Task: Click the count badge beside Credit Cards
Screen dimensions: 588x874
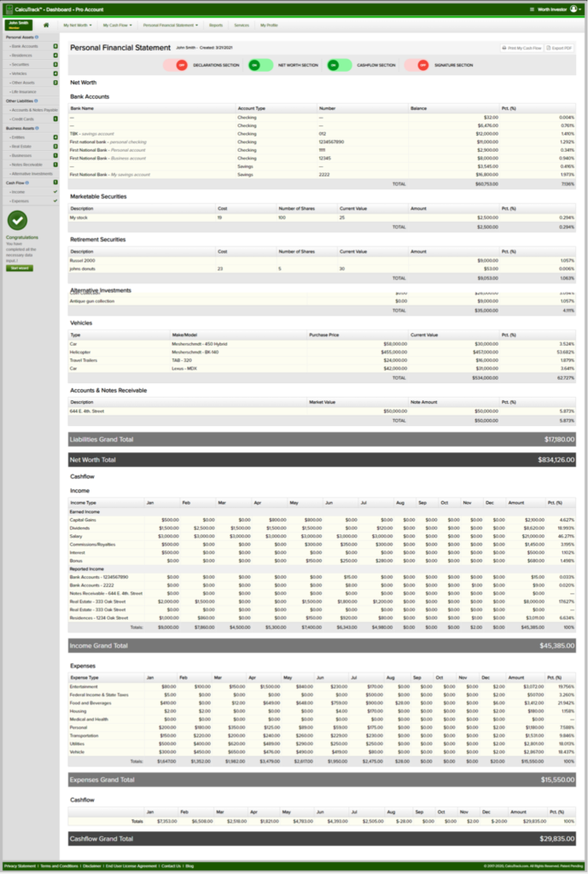Action: [55, 119]
